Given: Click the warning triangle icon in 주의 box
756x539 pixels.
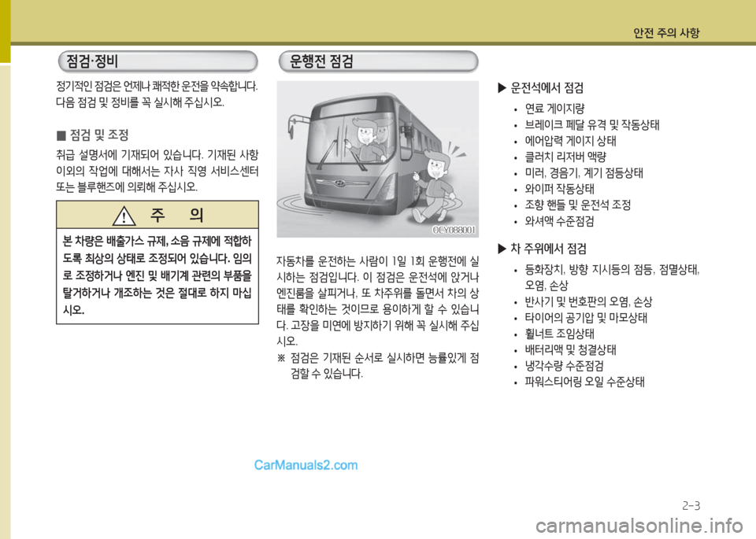Looking at the screenshot, I should 124,216.
